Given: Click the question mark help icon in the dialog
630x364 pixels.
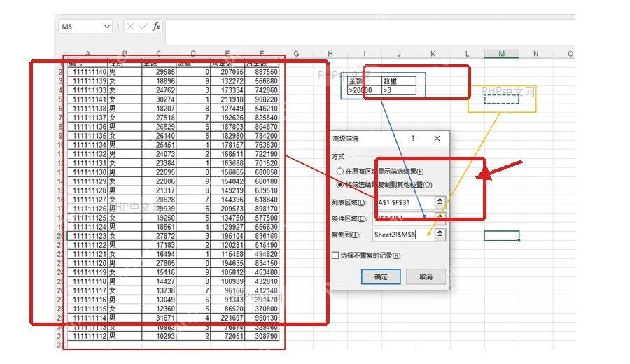Looking at the screenshot, I should [412, 139].
